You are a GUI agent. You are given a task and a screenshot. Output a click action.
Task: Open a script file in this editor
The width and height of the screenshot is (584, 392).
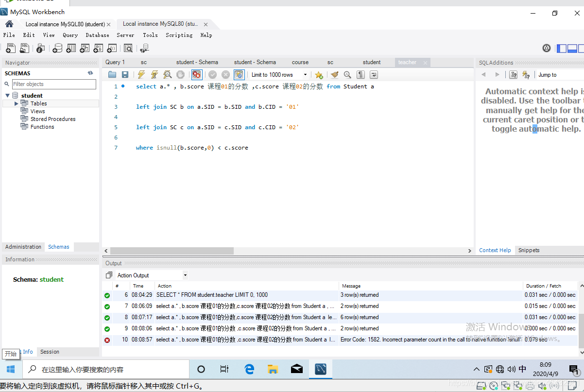[x=112, y=75]
